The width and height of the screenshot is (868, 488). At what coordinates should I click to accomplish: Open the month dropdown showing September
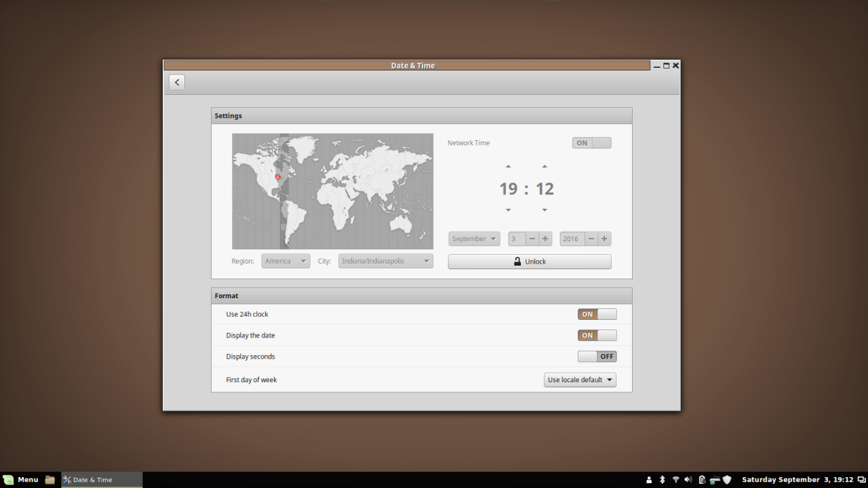(474, 239)
